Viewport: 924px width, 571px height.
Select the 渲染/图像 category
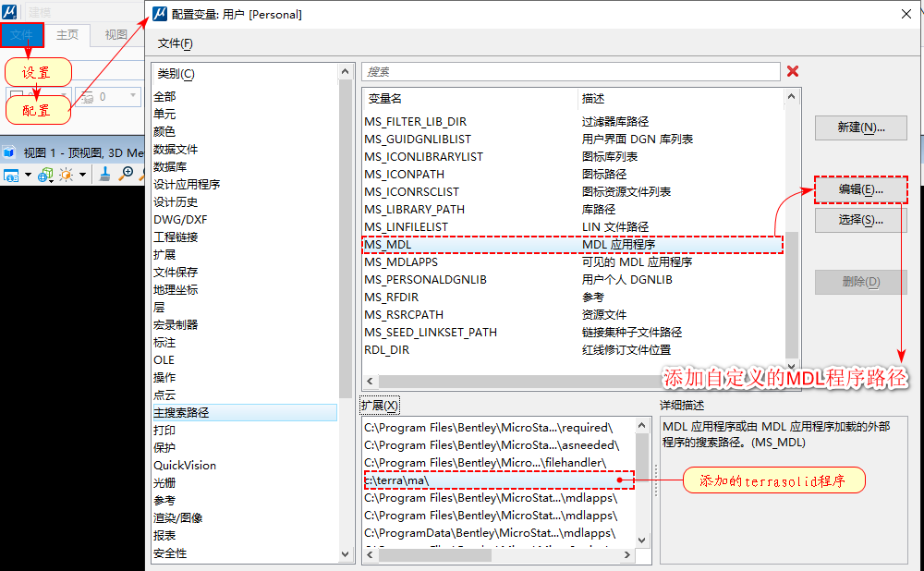tap(178, 518)
